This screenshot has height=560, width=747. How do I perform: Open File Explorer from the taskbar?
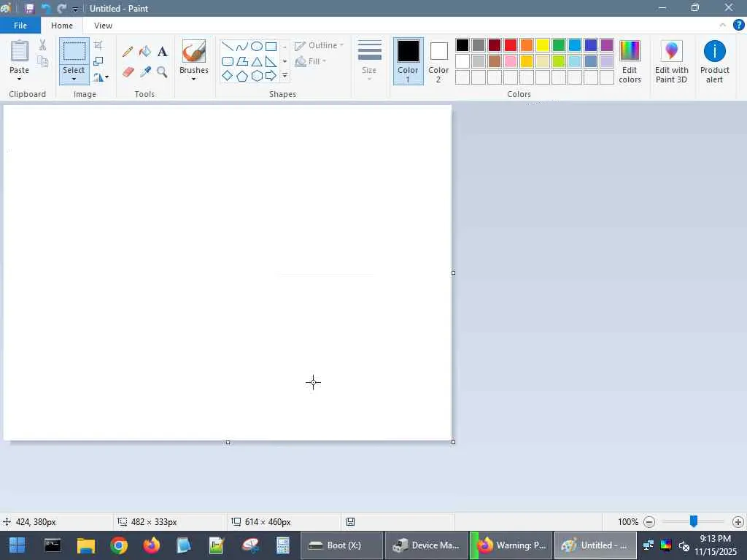click(x=86, y=545)
